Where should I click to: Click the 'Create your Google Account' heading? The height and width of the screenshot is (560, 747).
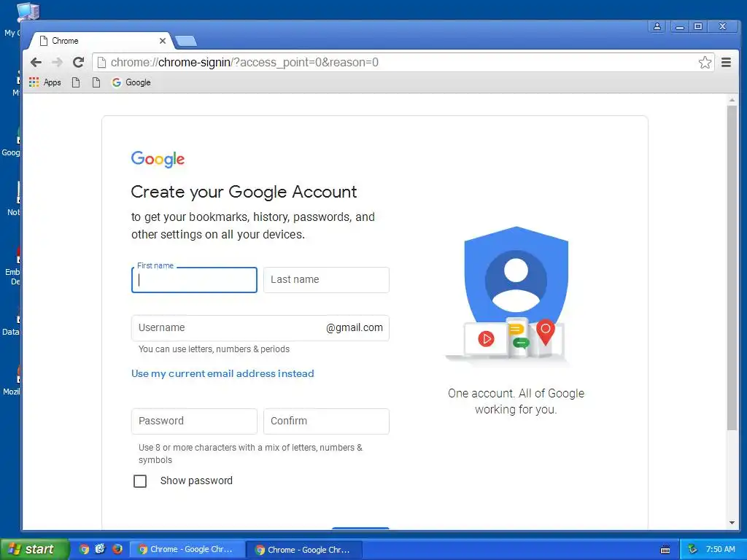[244, 192]
